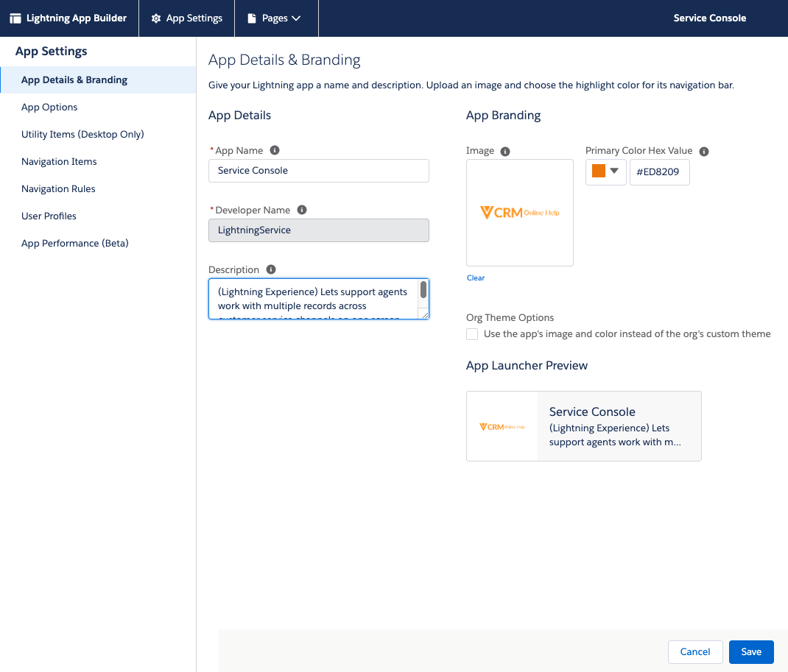This screenshot has width=788, height=672.
Task: Expand the Pages dropdown chevron
Action: point(296,18)
